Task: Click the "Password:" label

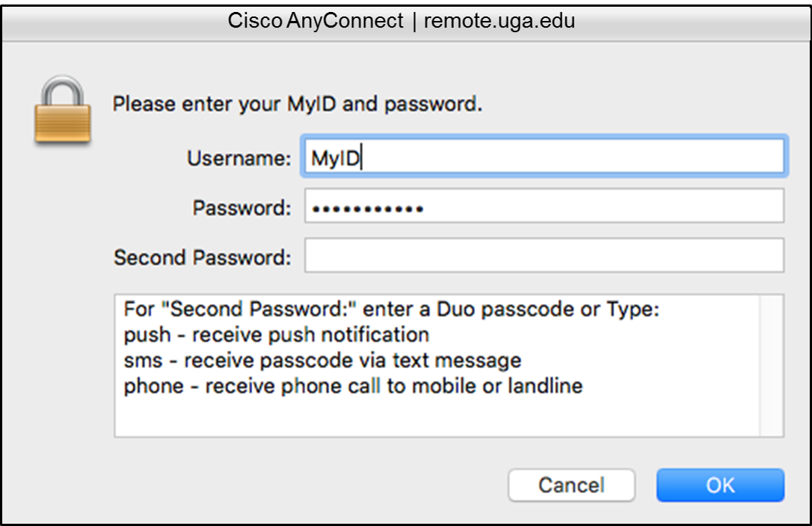Action: tap(242, 208)
